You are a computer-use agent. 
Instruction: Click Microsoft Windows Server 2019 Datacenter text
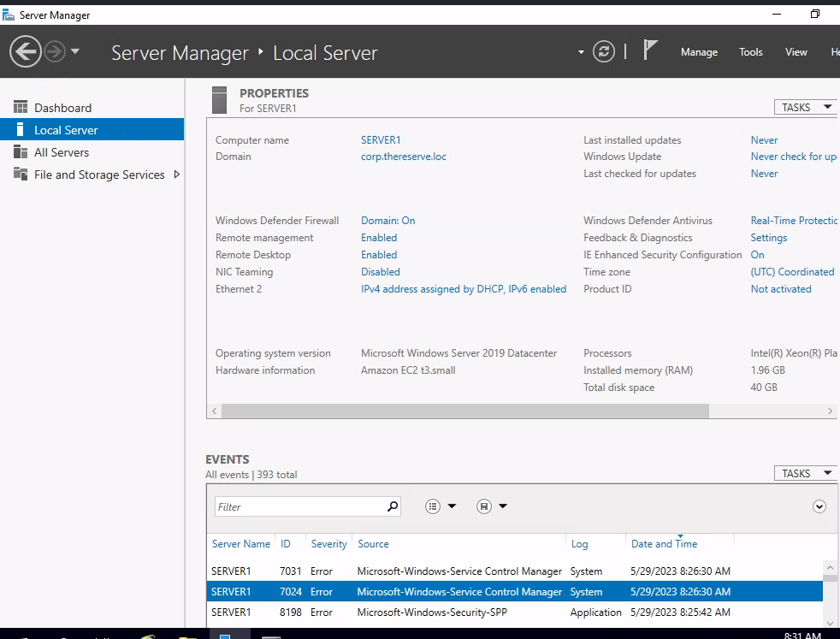point(458,353)
